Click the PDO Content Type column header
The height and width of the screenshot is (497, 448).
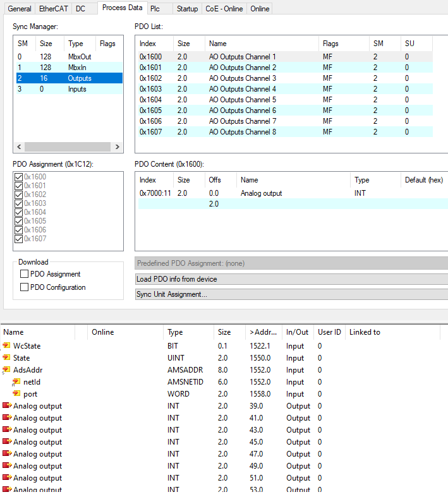click(x=375, y=180)
